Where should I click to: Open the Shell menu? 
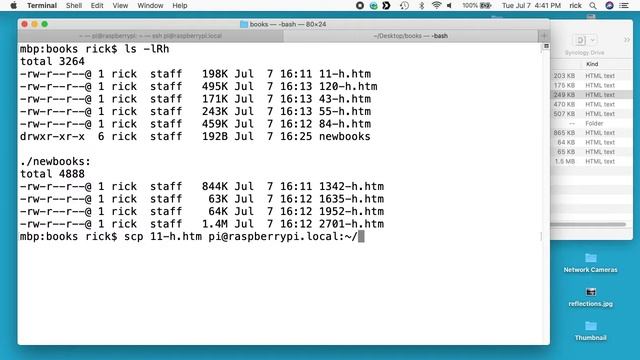pyautogui.click(x=74, y=5)
